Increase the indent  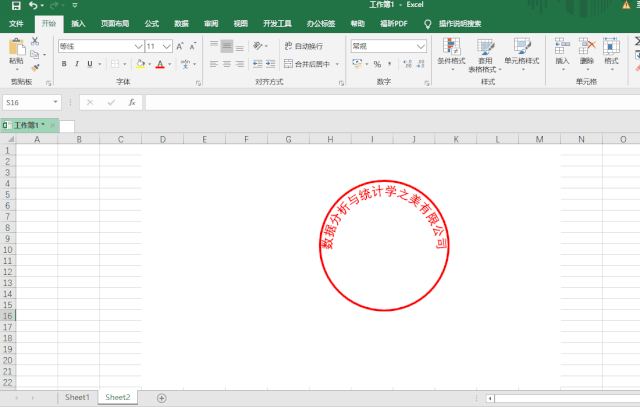[x=271, y=64]
